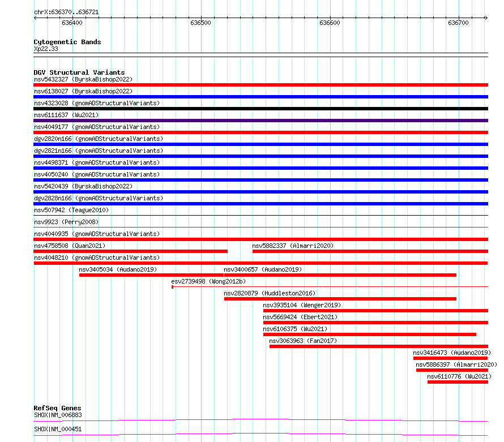504x442 pixels.
Task: Click the esv2739498 (Wong2012b) label
Action: [208, 281]
